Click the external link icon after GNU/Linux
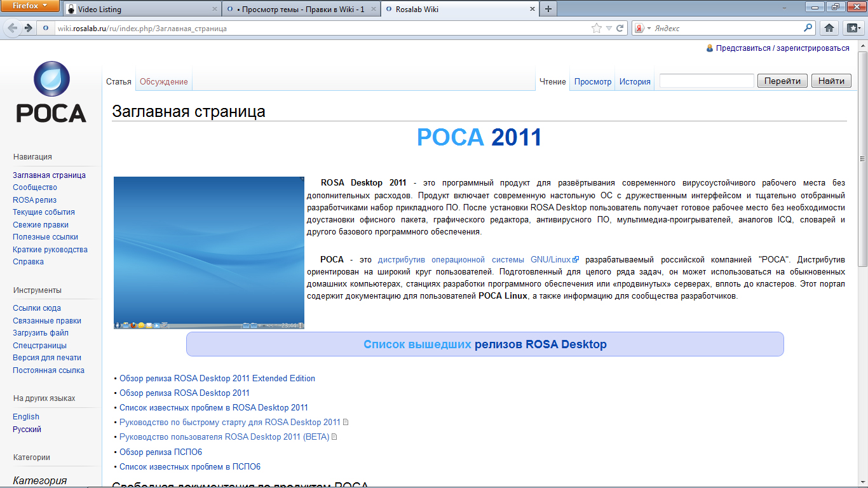Image resolution: width=868 pixels, height=488 pixels. 576,259
